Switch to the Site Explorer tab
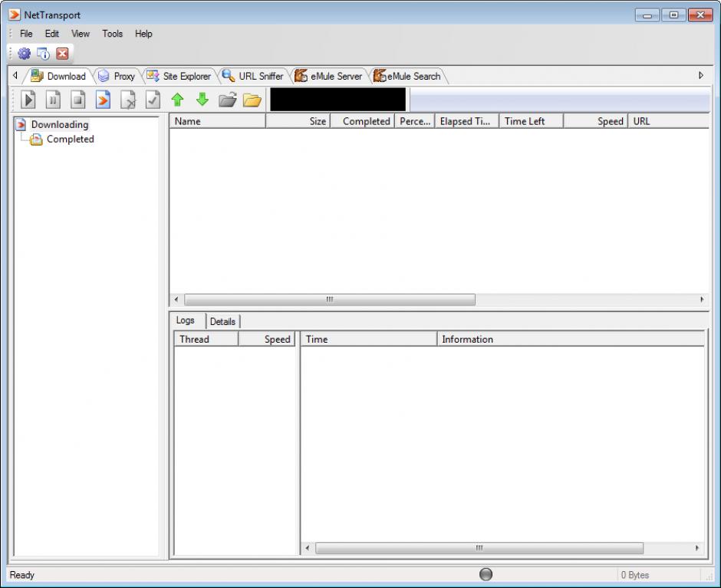The width and height of the screenshot is (721, 588). click(x=179, y=77)
